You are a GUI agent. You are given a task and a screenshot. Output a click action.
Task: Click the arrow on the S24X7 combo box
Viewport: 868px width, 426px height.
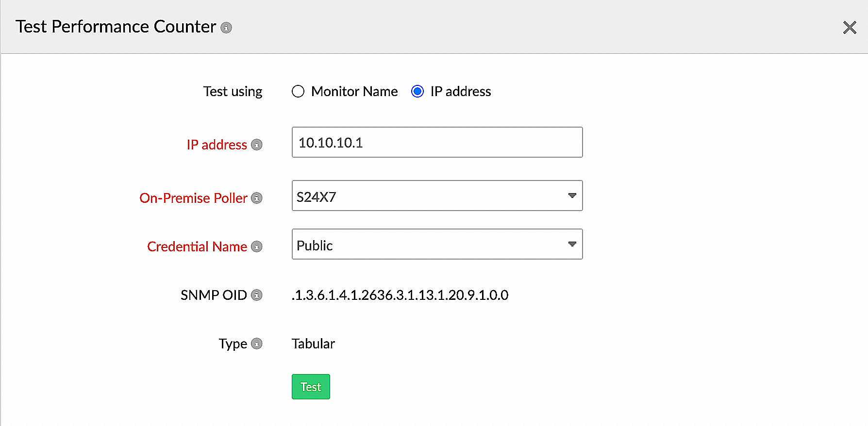pos(572,196)
